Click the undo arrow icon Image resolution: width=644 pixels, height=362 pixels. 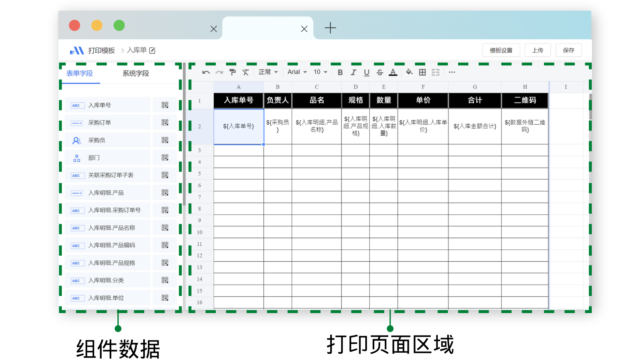point(206,72)
